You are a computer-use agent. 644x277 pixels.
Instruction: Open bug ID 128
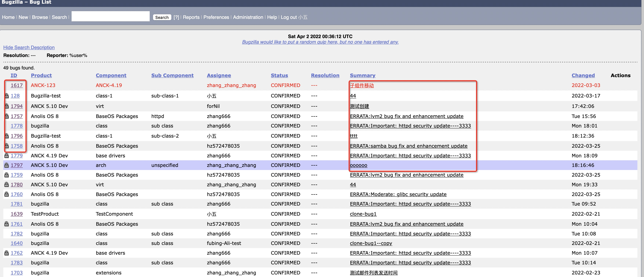(x=15, y=96)
